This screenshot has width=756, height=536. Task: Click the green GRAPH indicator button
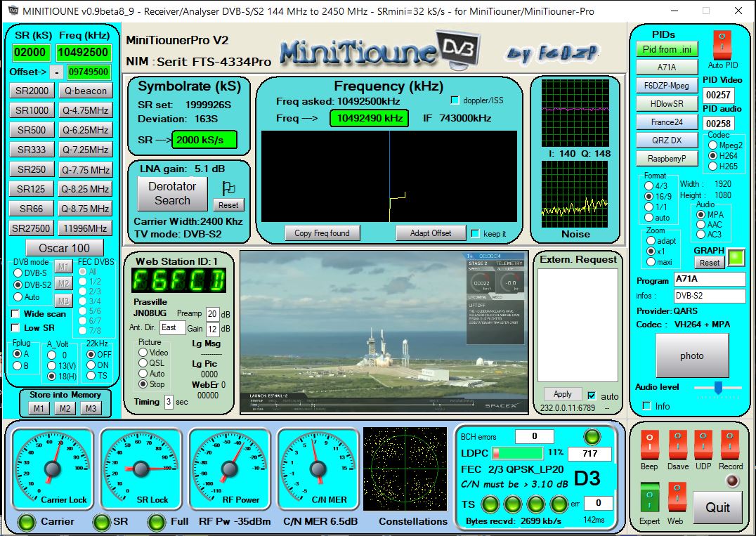click(736, 259)
